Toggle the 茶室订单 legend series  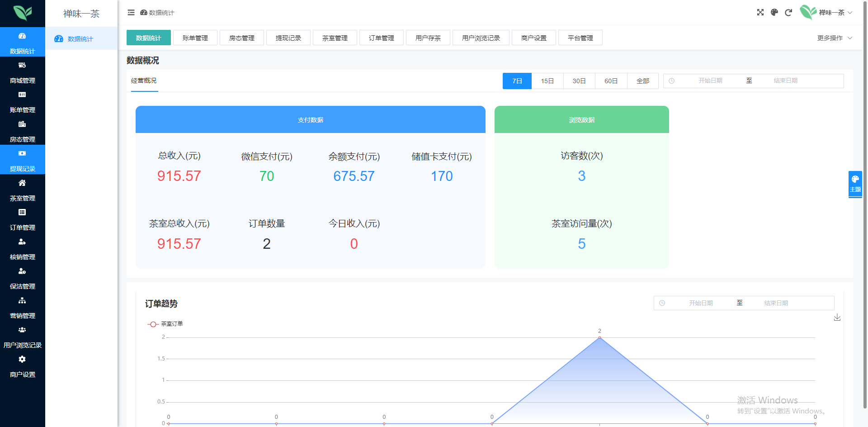pyautogui.click(x=165, y=324)
